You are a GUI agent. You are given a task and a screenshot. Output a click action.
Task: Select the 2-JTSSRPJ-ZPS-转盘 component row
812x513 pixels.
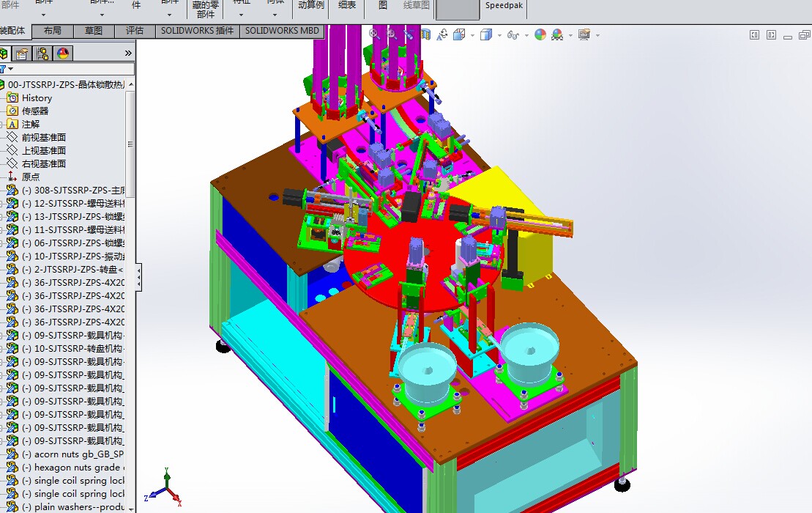pos(64,270)
